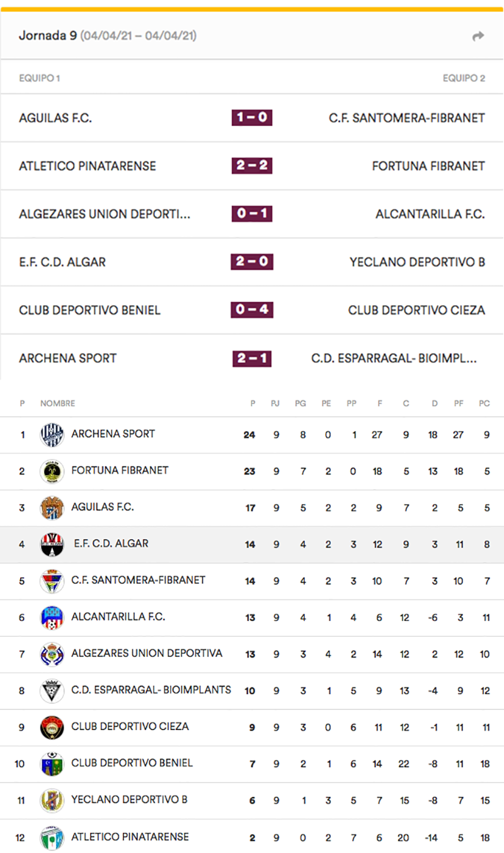Open the 2–2 Pinatarense vs Fortuna score
Image resolution: width=504 pixels, height=853 pixels.
point(252,166)
